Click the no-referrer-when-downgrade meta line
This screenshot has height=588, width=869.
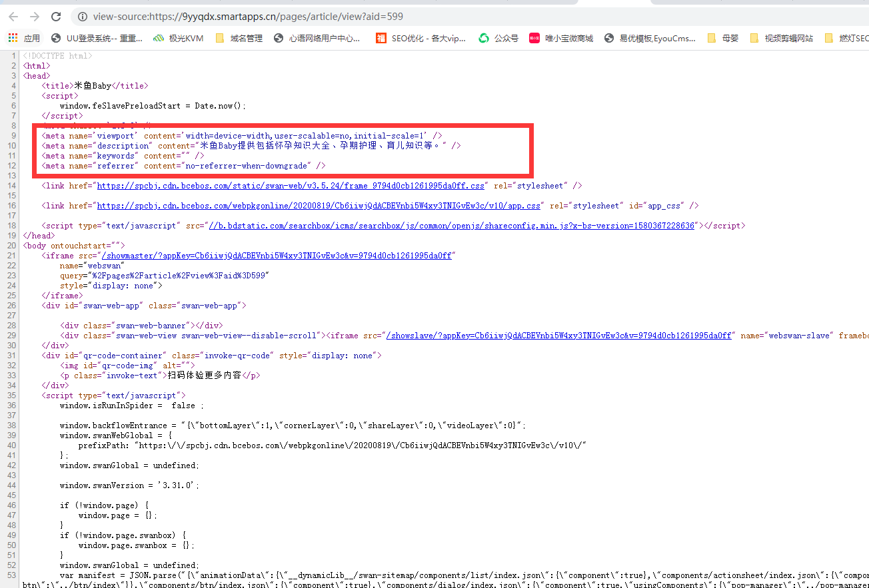pyautogui.click(x=183, y=166)
